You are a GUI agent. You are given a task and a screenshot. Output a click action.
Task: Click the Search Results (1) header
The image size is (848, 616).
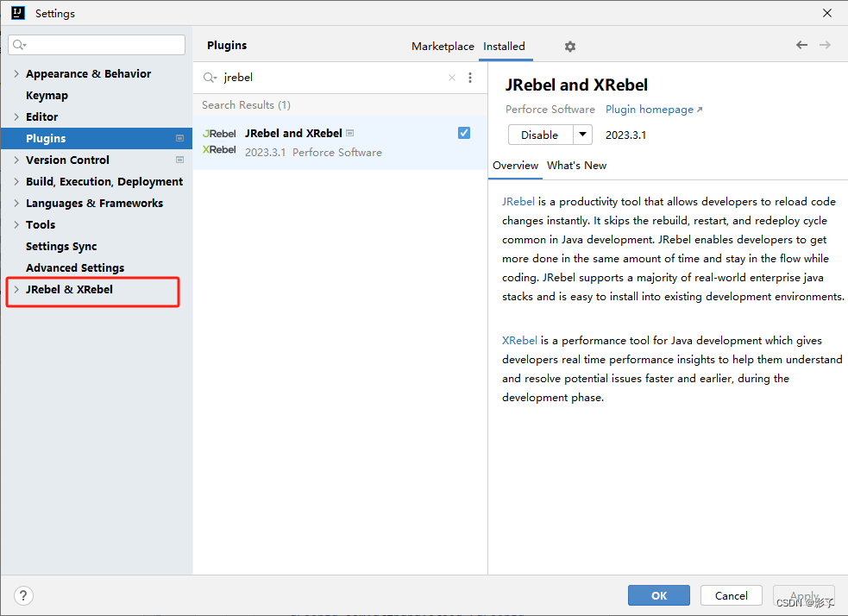[246, 105]
